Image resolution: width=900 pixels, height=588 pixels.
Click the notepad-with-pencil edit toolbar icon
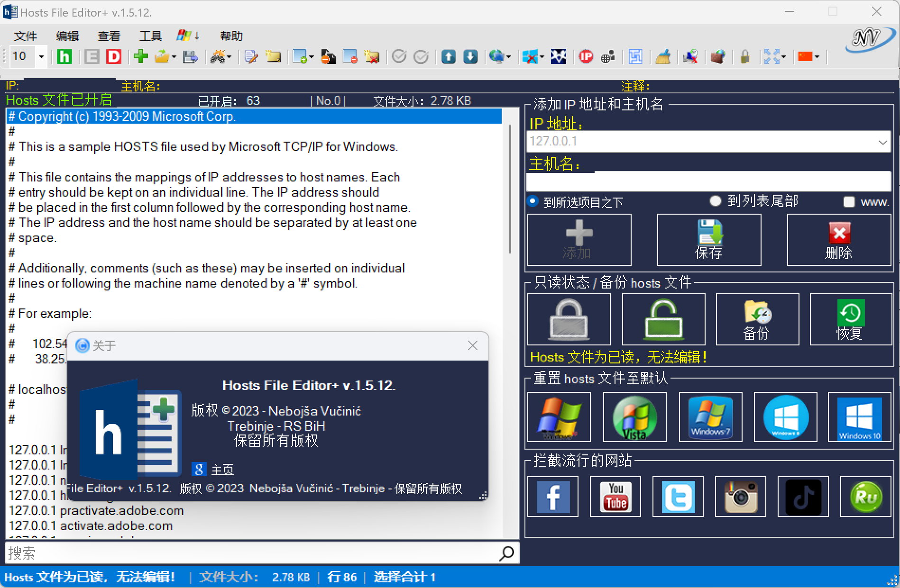tap(251, 57)
